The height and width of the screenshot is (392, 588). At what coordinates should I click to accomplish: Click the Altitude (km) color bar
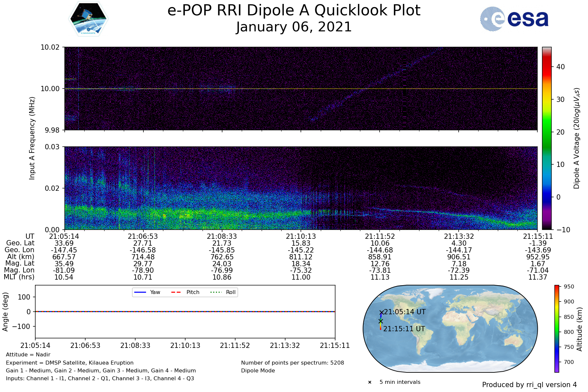point(557,329)
